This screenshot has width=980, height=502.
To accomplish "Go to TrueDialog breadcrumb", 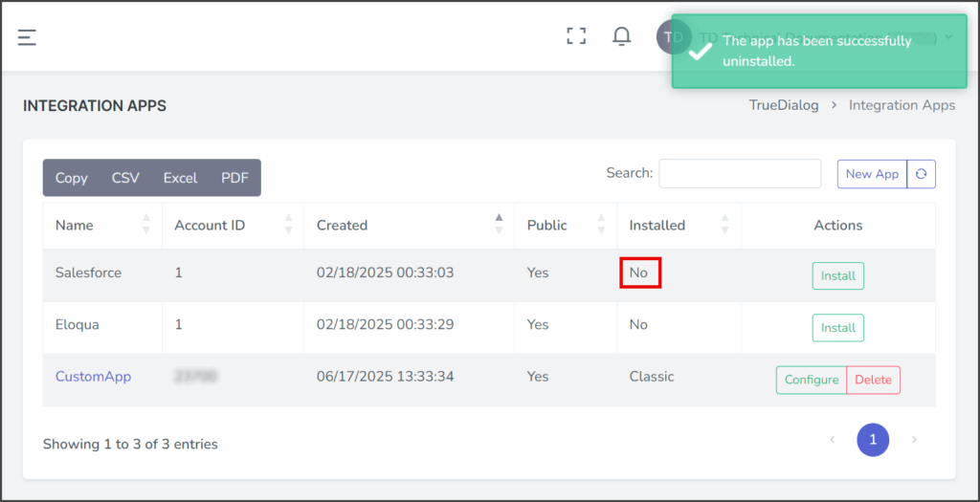I will click(x=784, y=105).
